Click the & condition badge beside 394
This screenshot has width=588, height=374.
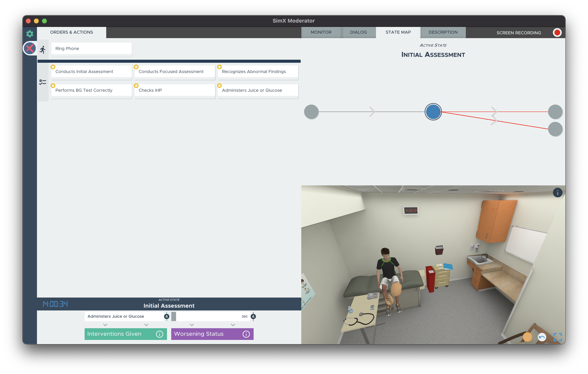click(253, 317)
